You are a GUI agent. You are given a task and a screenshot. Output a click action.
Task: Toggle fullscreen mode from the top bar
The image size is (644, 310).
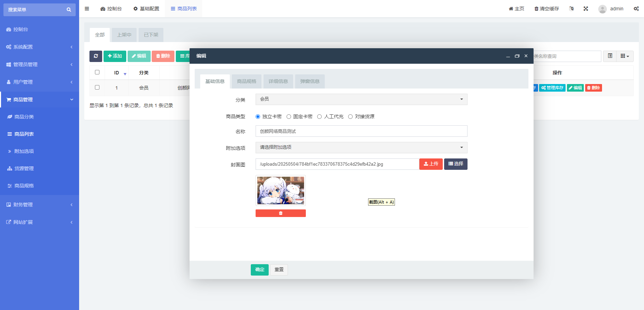586,8
